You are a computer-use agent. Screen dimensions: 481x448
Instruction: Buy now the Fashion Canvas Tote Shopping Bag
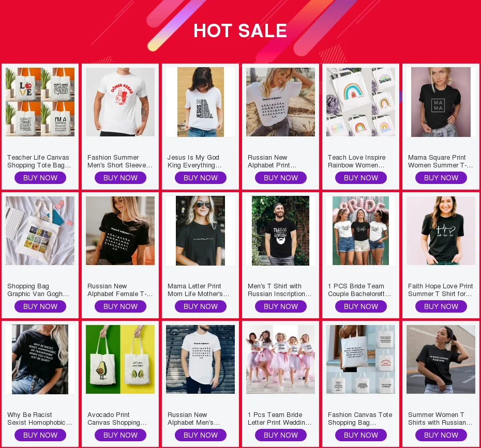pyautogui.click(x=361, y=435)
